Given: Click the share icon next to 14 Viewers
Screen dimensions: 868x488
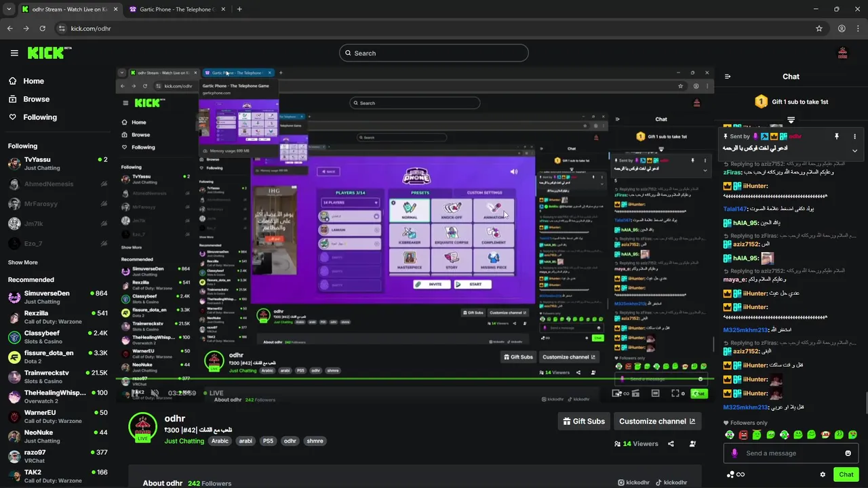Looking at the screenshot, I should click(x=671, y=444).
